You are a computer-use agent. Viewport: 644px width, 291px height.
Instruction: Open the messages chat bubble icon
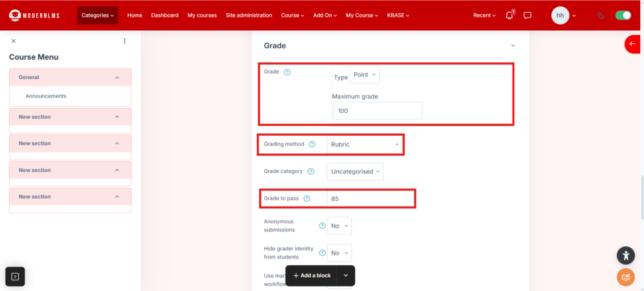click(528, 15)
